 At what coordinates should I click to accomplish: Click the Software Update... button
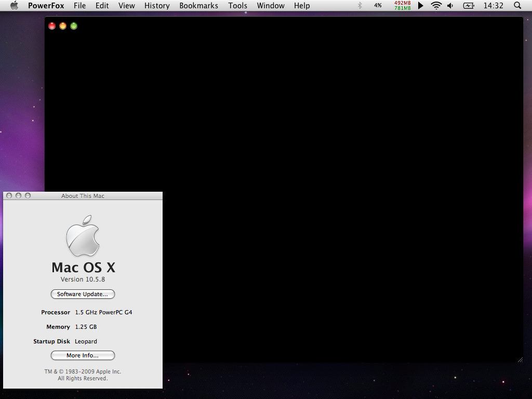point(83,294)
